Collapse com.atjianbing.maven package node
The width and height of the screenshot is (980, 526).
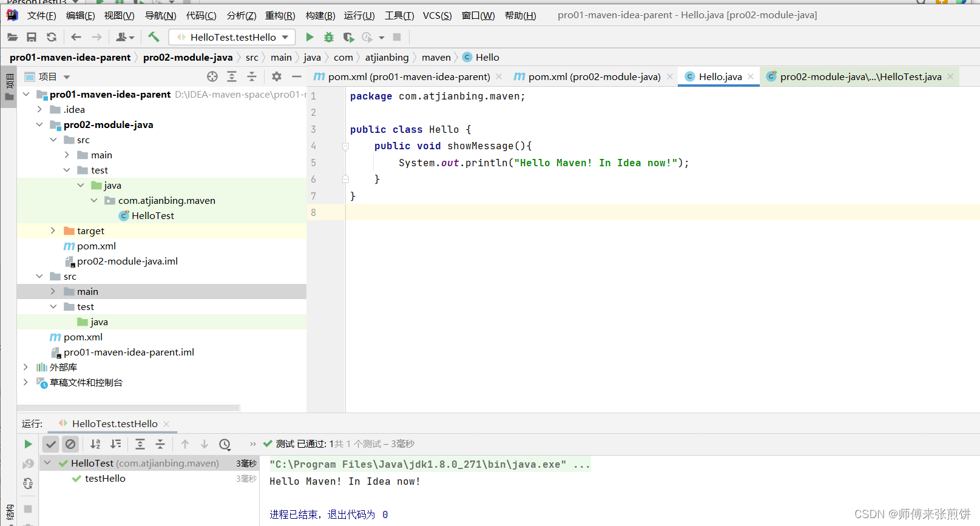click(94, 200)
